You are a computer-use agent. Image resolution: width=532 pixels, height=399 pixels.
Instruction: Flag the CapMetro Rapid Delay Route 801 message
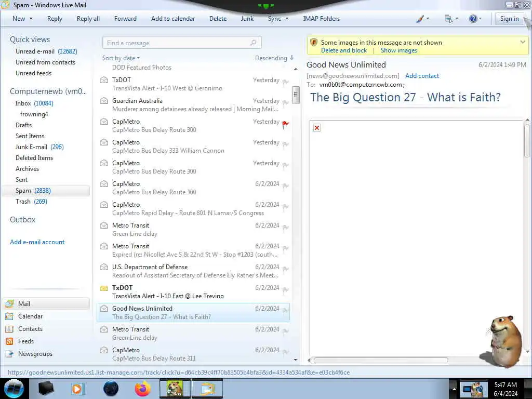point(285,206)
